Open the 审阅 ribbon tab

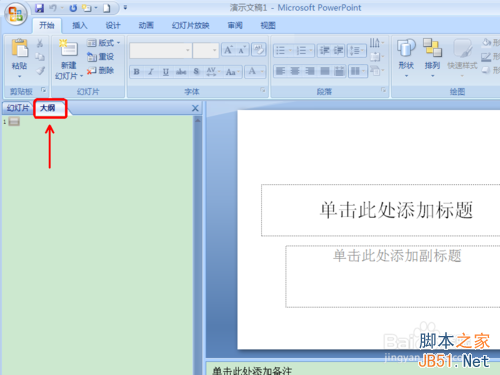click(235, 25)
